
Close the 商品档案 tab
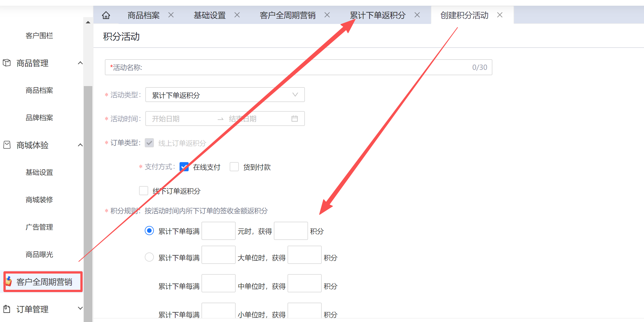pos(171,15)
